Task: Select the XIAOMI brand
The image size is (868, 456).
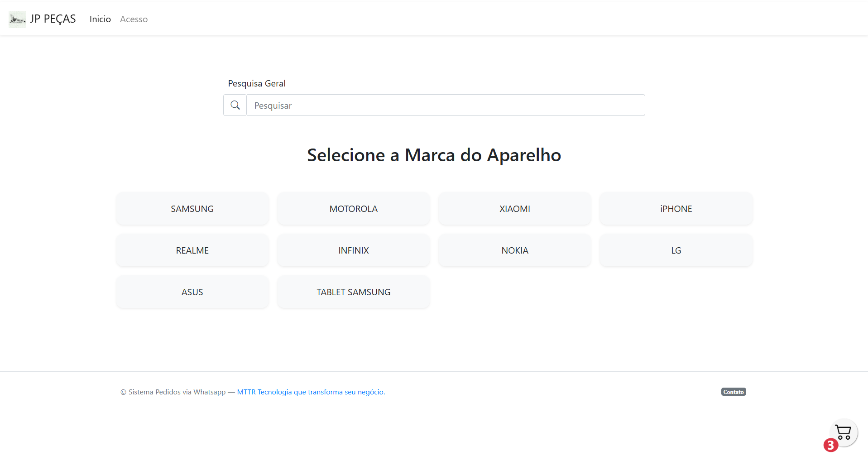Action: tap(514, 208)
